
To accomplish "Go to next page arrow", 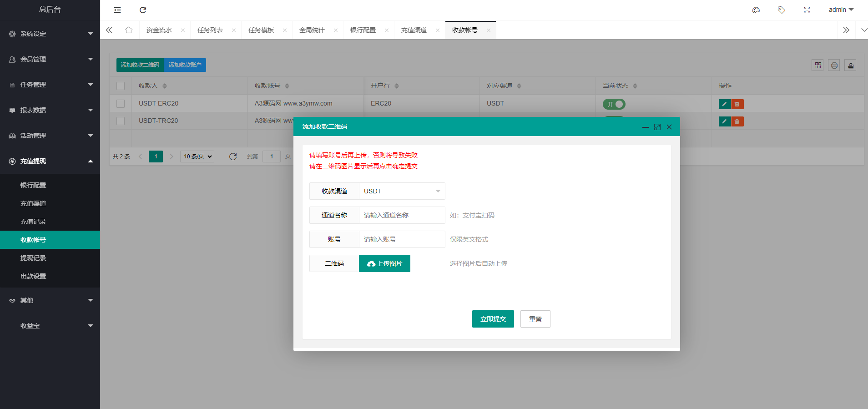I will tap(172, 157).
